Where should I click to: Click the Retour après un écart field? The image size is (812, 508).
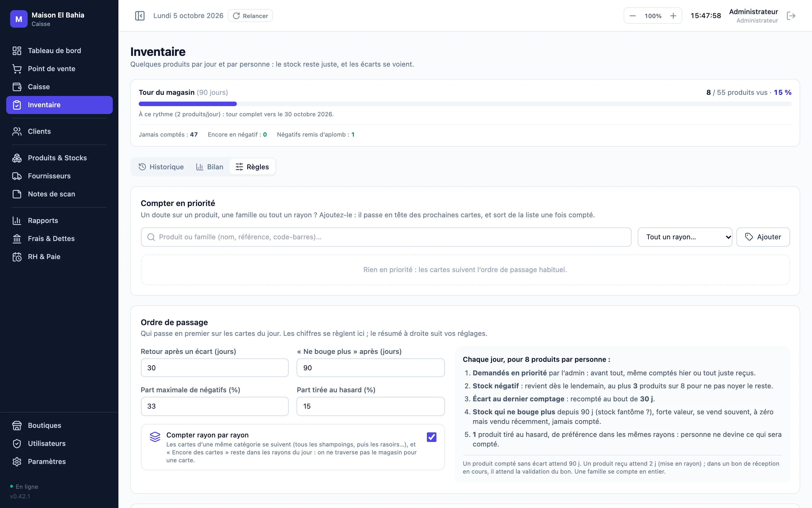click(215, 368)
